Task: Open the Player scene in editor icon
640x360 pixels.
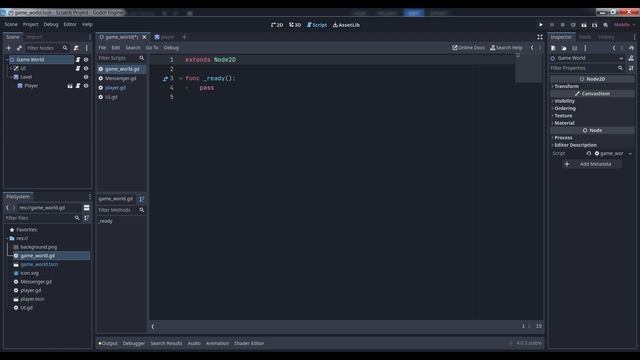Action: pyautogui.click(x=70, y=86)
